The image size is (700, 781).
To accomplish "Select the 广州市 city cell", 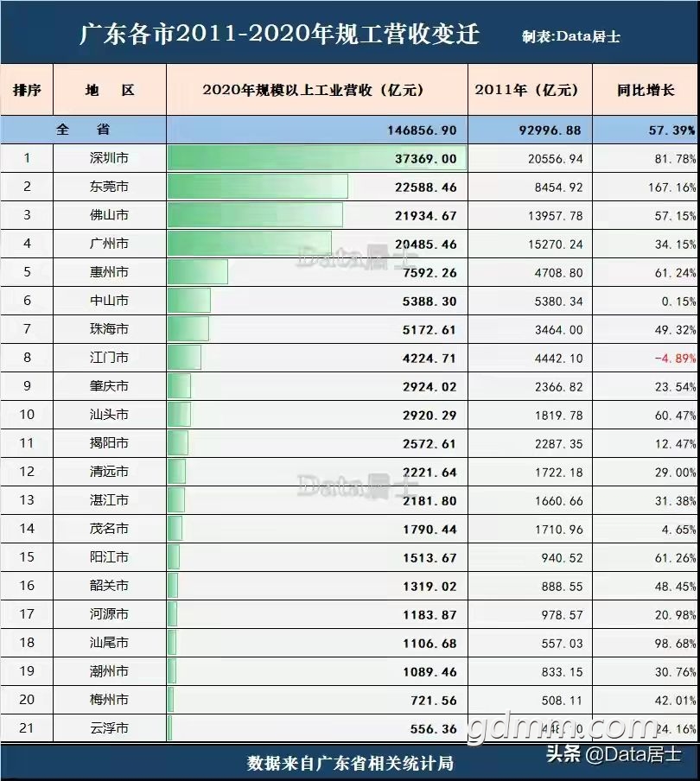I will (110, 244).
